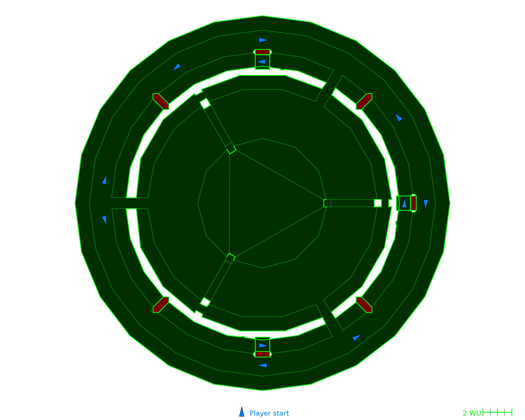525x420 pixels.
Task: Click the lower-right diagonal red block
Action: pos(364,304)
